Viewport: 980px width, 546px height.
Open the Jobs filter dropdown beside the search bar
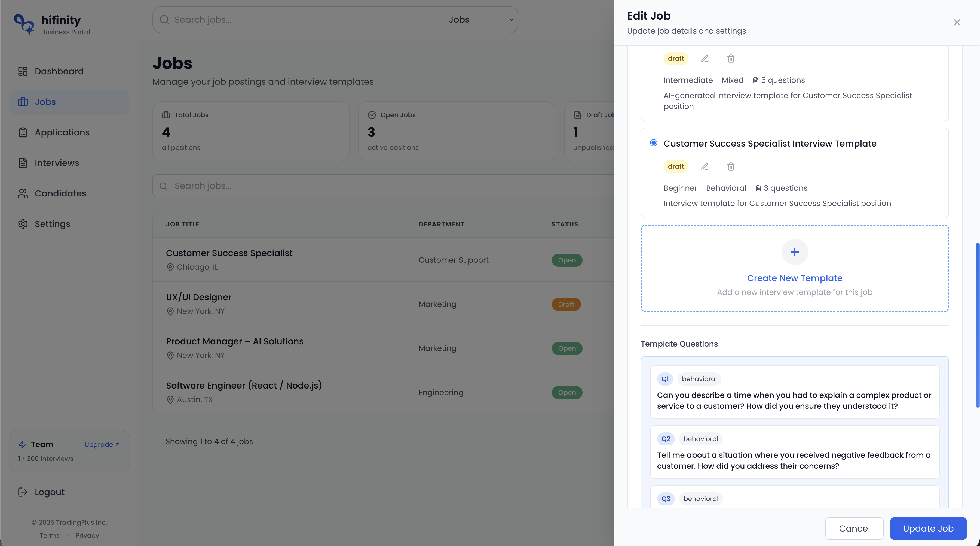(480, 19)
